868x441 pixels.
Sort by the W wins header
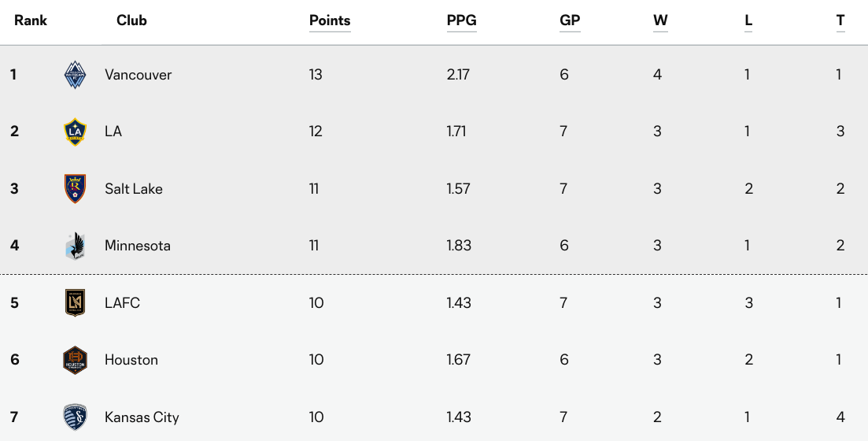click(660, 20)
